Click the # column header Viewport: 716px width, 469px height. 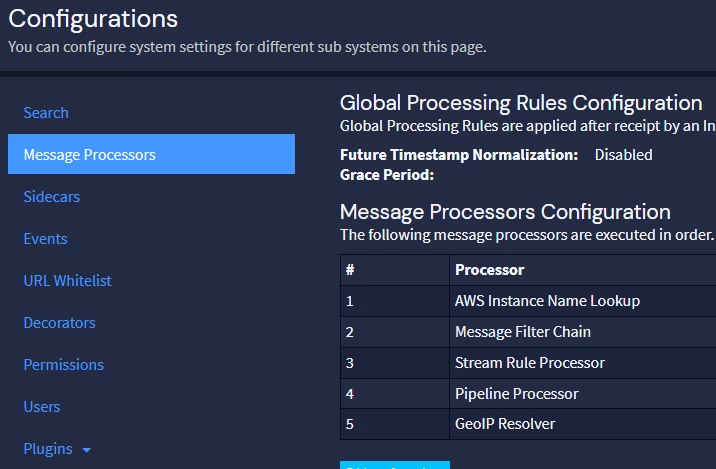[x=351, y=270]
